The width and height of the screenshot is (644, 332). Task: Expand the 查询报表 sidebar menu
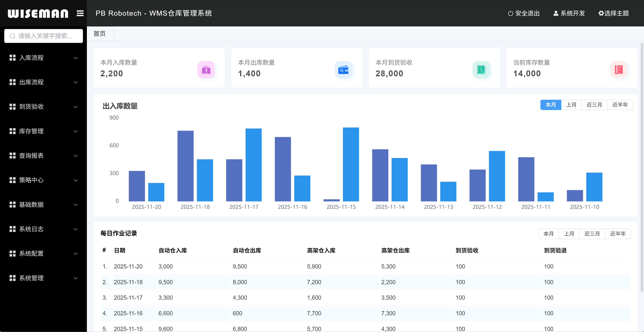(x=31, y=155)
